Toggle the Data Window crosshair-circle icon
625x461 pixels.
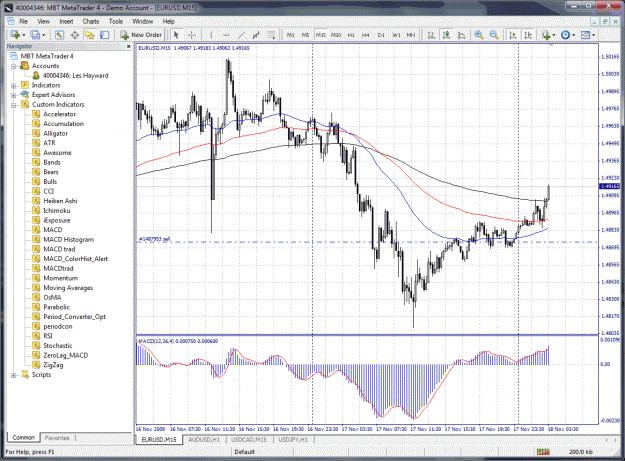coord(75,35)
